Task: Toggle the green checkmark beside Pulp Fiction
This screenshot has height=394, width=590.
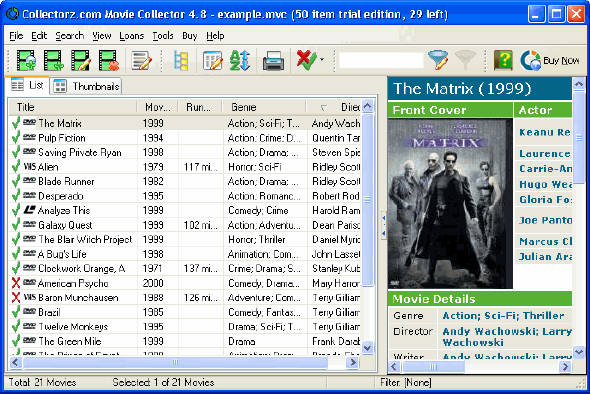Action: click(x=16, y=138)
